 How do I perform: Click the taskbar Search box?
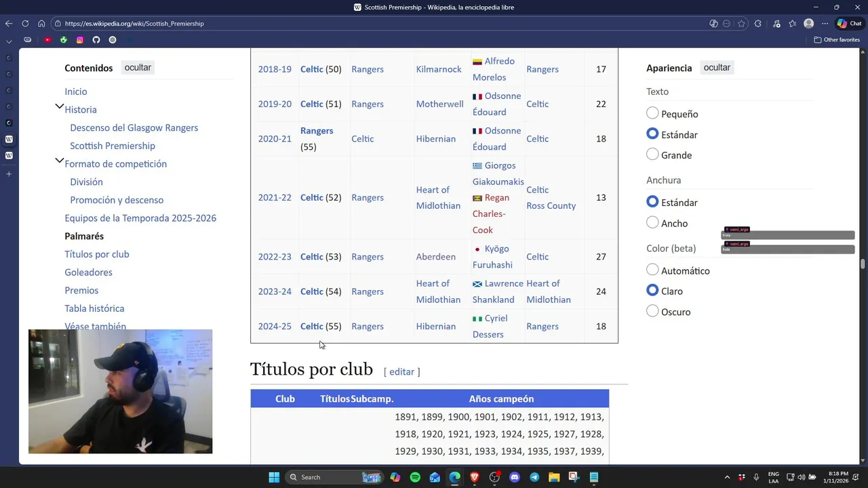(x=335, y=477)
